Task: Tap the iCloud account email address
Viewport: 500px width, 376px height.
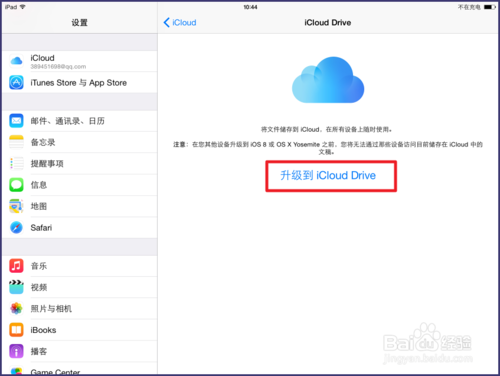Action: (x=58, y=67)
